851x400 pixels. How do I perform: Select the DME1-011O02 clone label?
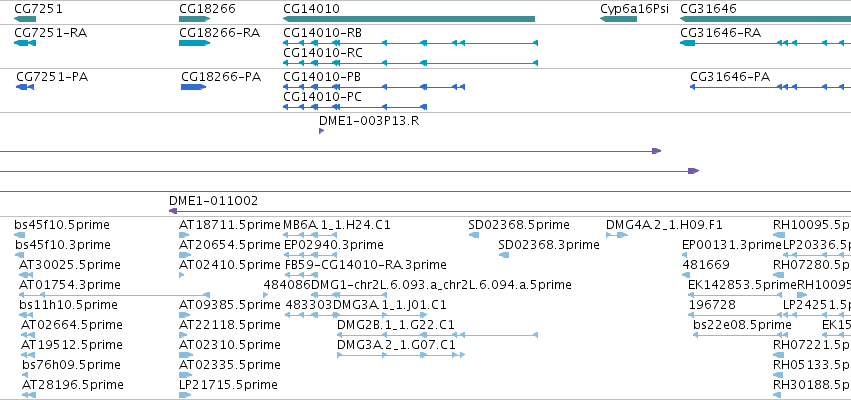pyautogui.click(x=214, y=201)
